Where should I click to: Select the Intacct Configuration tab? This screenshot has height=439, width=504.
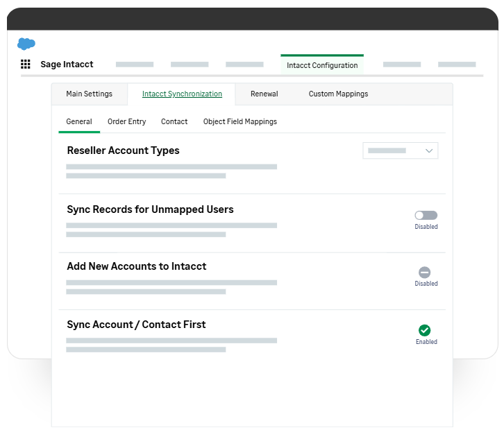(x=322, y=65)
